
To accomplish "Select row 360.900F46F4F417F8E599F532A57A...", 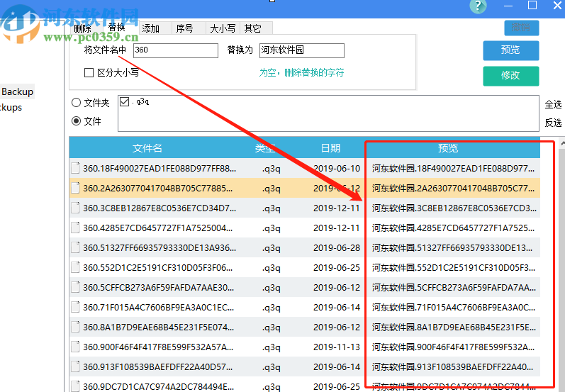I will pyautogui.click(x=305, y=346).
